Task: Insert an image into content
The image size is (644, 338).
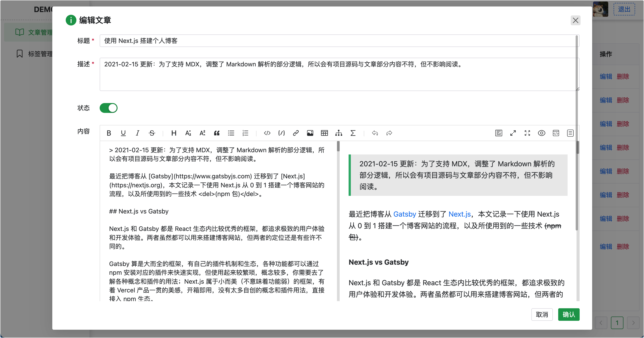Action: point(310,133)
